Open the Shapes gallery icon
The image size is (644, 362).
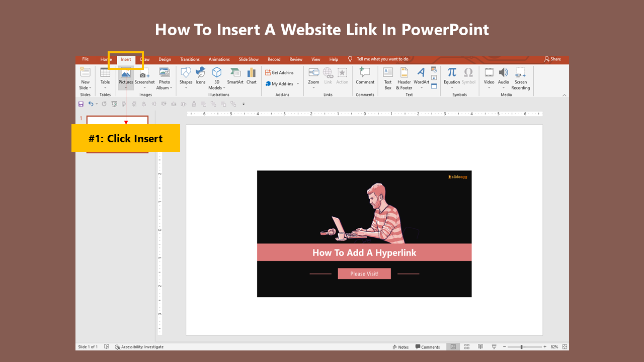pos(186,72)
